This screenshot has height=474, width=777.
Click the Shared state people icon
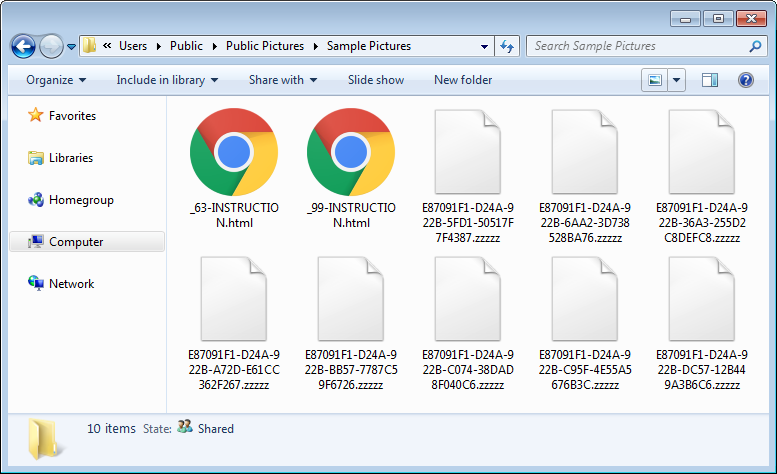point(185,426)
